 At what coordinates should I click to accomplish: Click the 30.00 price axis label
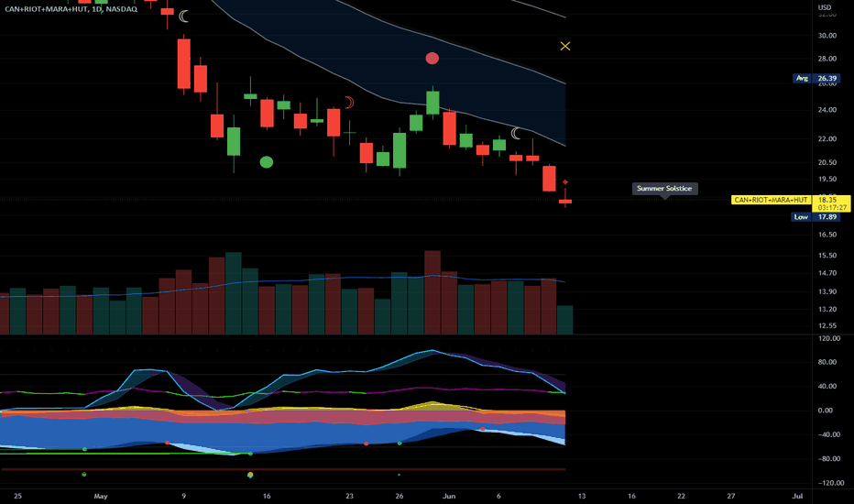(x=827, y=36)
